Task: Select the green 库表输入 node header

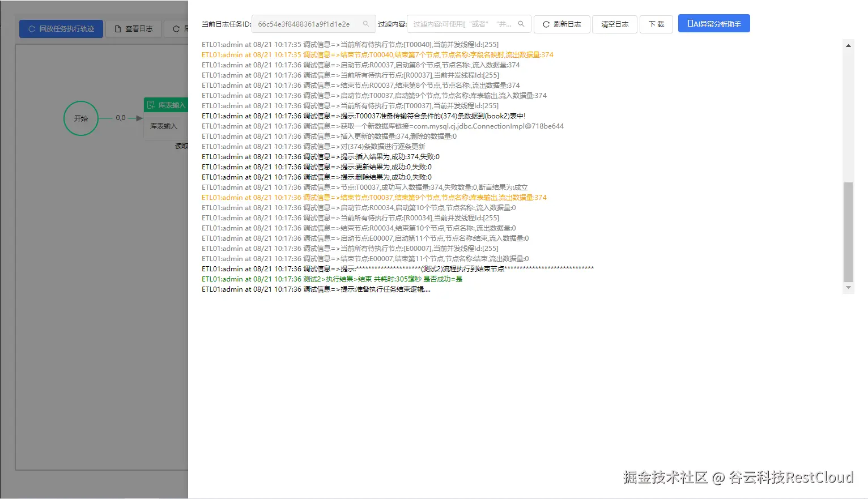Action: click(166, 105)
